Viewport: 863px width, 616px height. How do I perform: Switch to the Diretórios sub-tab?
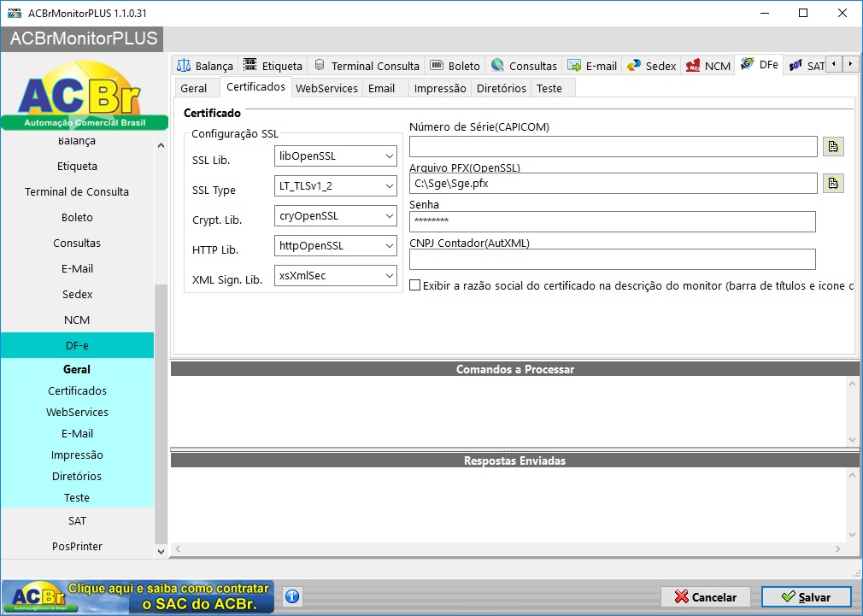(501, 88)
